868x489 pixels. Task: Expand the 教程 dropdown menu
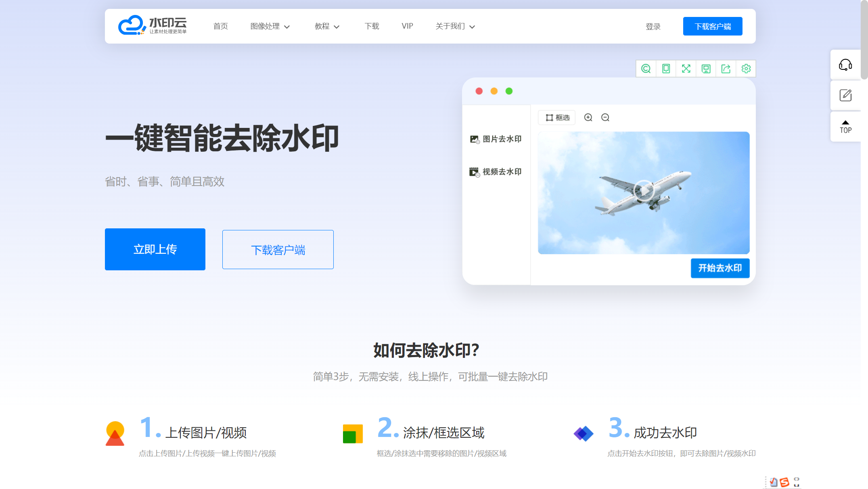pos(327,26)
